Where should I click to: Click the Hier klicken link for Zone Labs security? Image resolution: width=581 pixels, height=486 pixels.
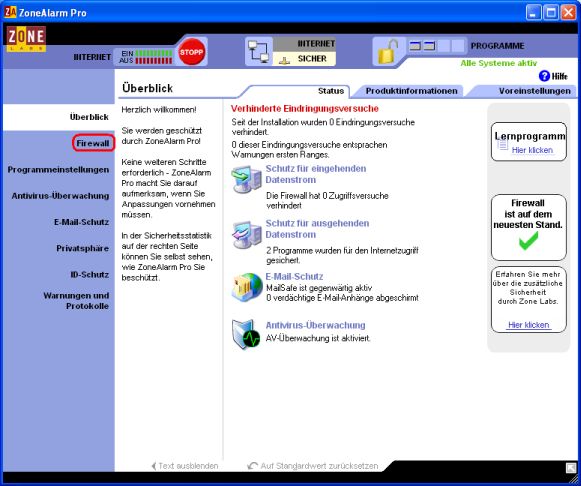tap(528, 325)
